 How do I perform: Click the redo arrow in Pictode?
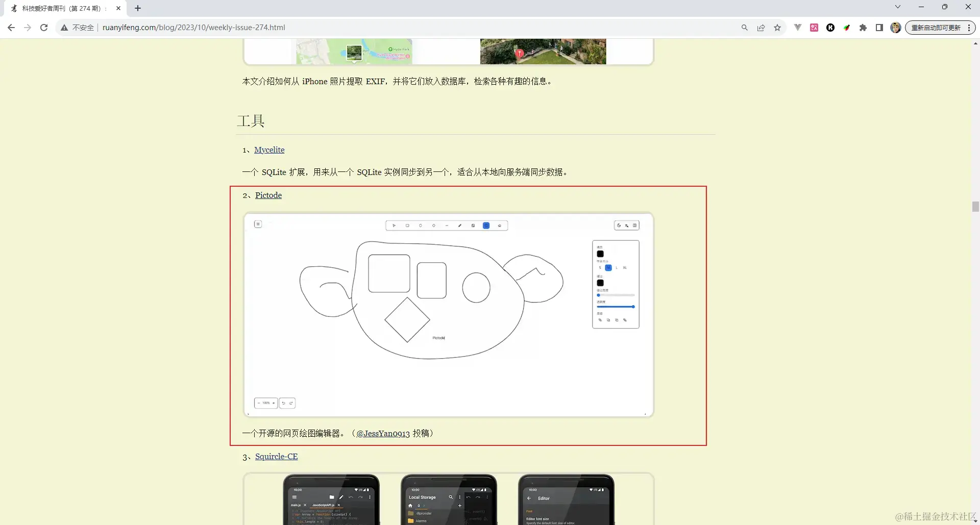pos(291,403)
